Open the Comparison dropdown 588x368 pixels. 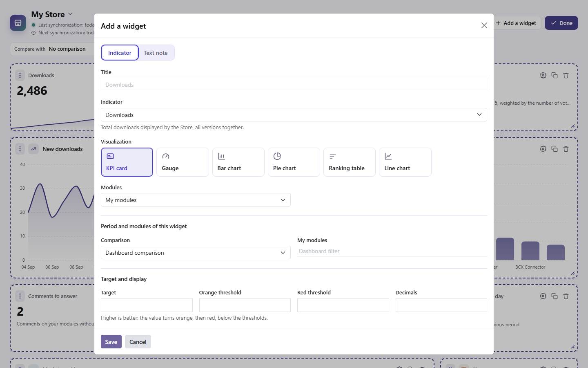196,253
